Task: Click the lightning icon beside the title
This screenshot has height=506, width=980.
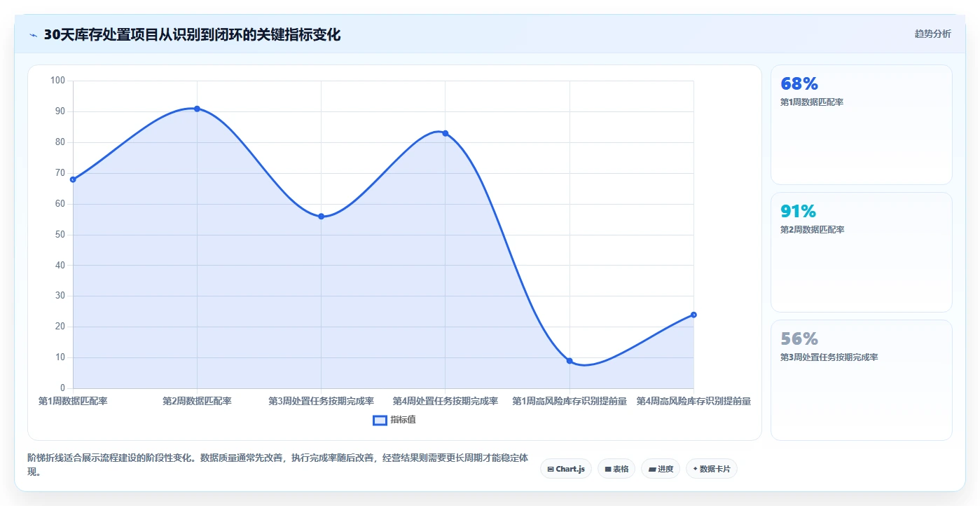Action: coord(34,35)
